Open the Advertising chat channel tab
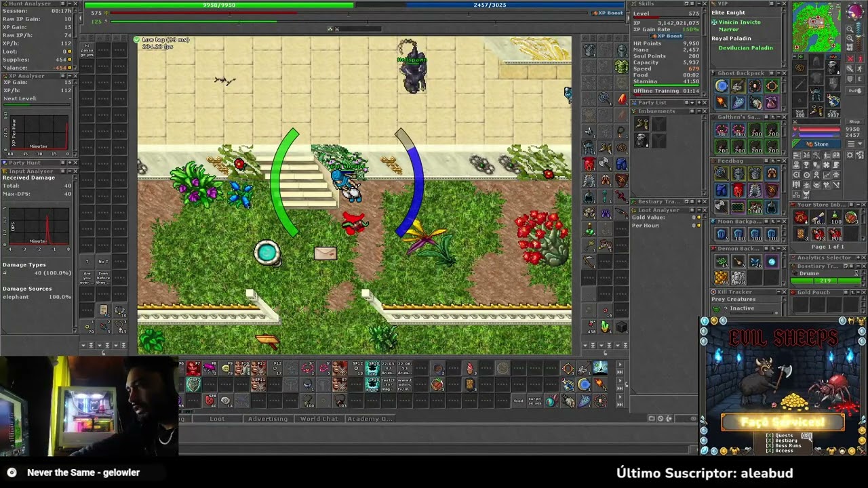Screen dimensions: 868x488 tap(267, 419)
